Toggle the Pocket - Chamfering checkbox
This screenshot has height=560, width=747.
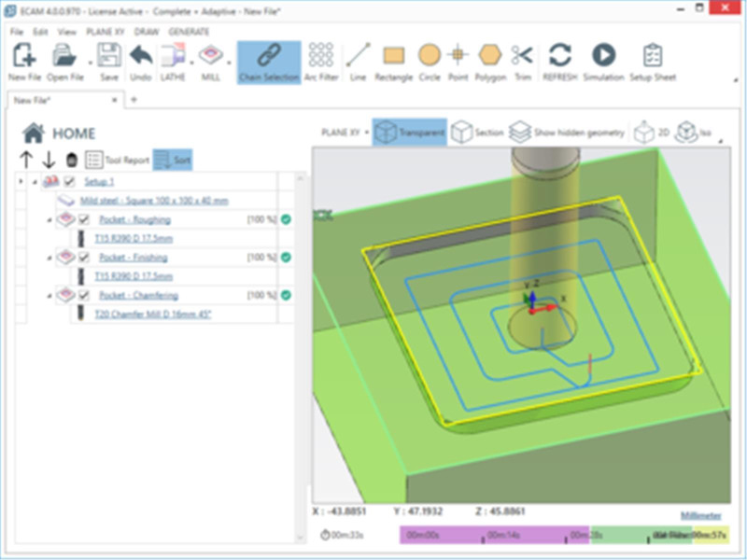coord(84,295)
